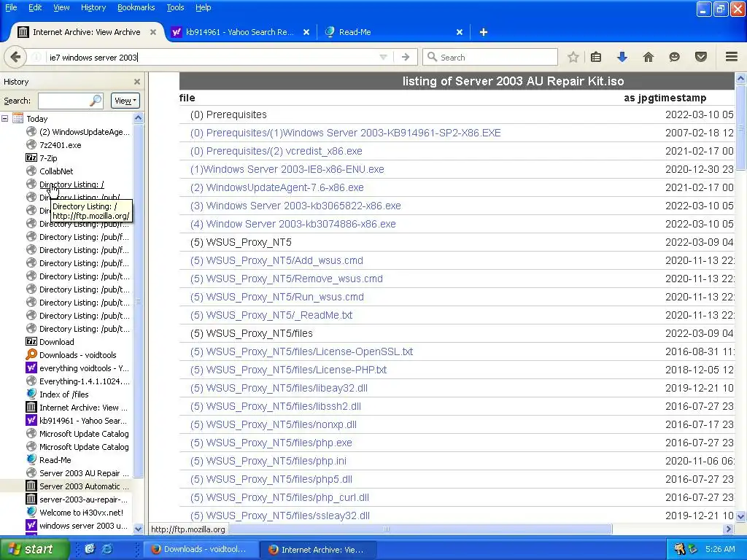Switch to Downloads - voidtools taskbar window
Screen dimensions: 747x560
(200, 549)
